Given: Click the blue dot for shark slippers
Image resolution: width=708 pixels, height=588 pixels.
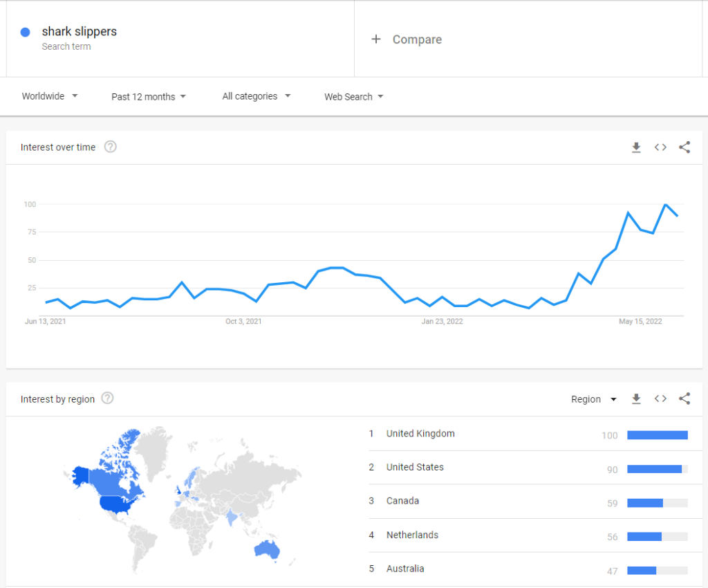Looking at the screenshot, I should coord(26,32).
